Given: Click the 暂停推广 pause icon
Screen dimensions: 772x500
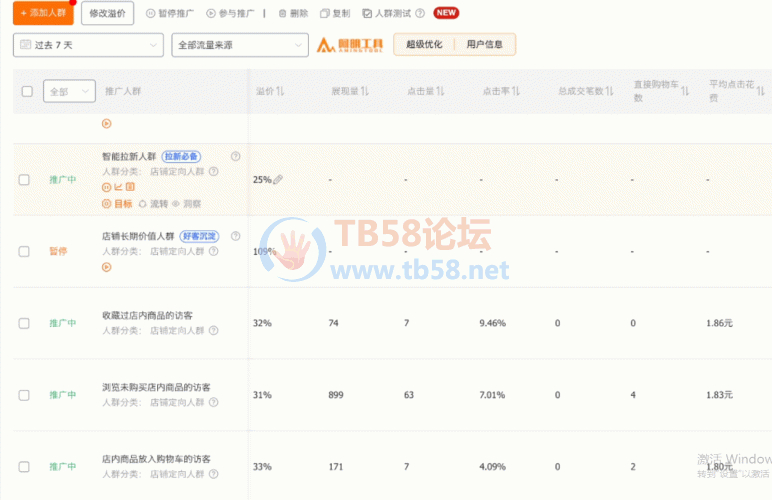Looking at the screenshot, I should coord(151,14).
